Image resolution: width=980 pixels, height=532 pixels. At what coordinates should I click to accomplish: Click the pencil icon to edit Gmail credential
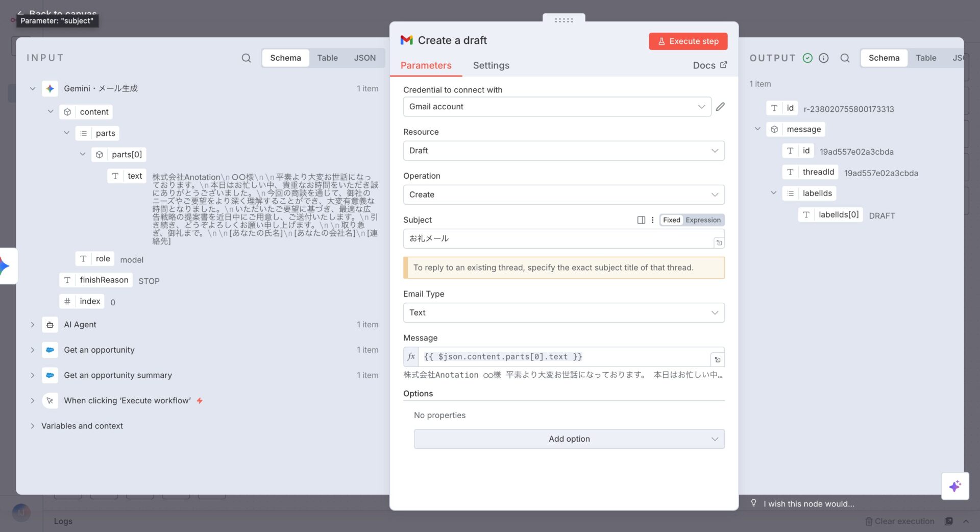click(x=720, y=107)
